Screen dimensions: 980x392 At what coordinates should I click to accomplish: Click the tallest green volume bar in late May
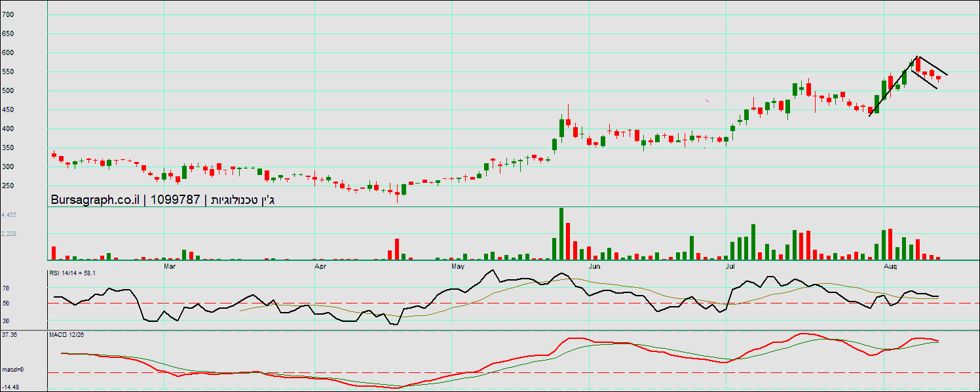click(x=561, y=233)
